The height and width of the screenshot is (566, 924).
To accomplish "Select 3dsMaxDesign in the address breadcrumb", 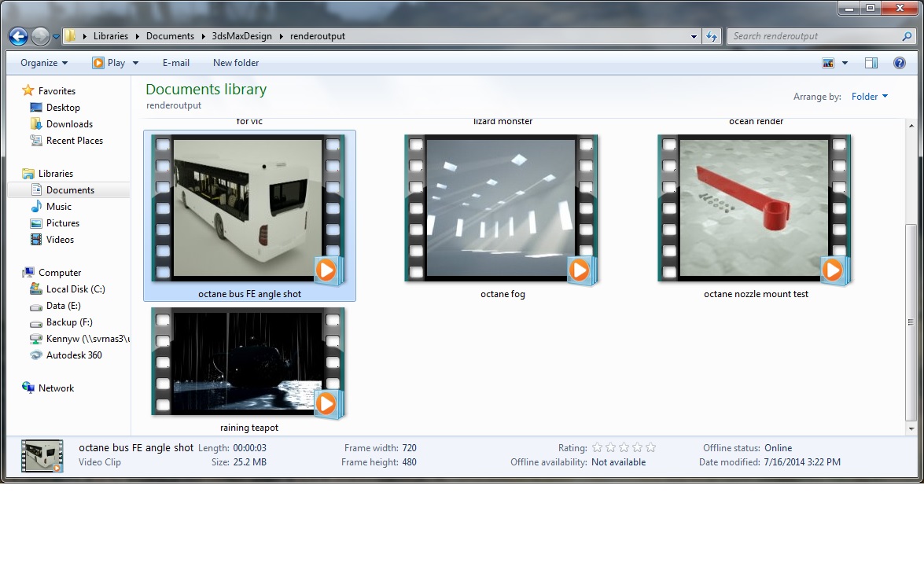I will [x=241, y=36].
